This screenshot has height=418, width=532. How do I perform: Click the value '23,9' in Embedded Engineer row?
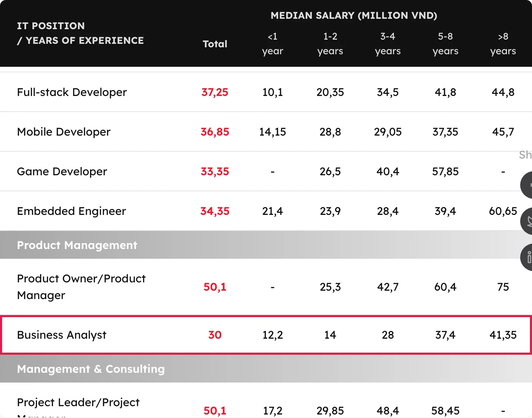pyautogui.click(x=330, y=211)
